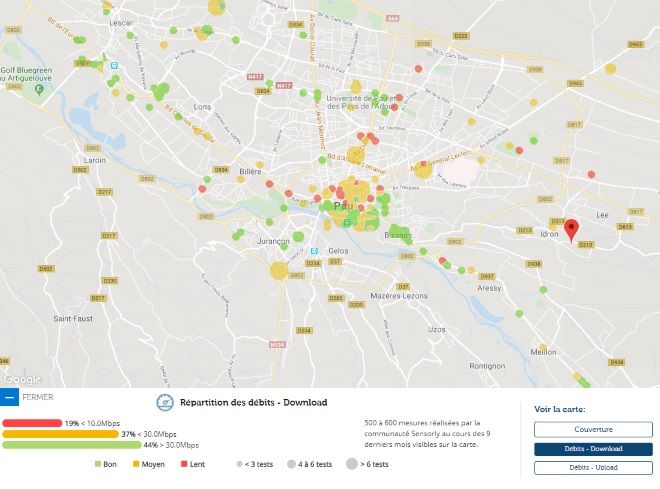Image resolution: width=660 pixels, height=489 pixels.
Task: Click the Rontignon label
Action: pos(487,366)
